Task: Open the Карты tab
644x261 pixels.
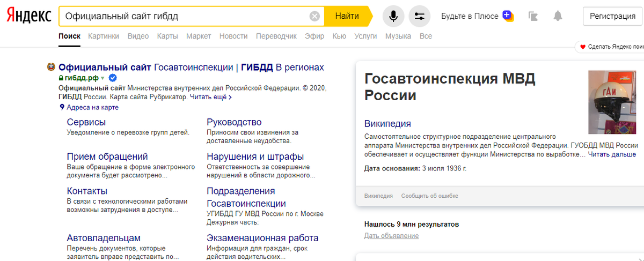Action: [167, 36]
